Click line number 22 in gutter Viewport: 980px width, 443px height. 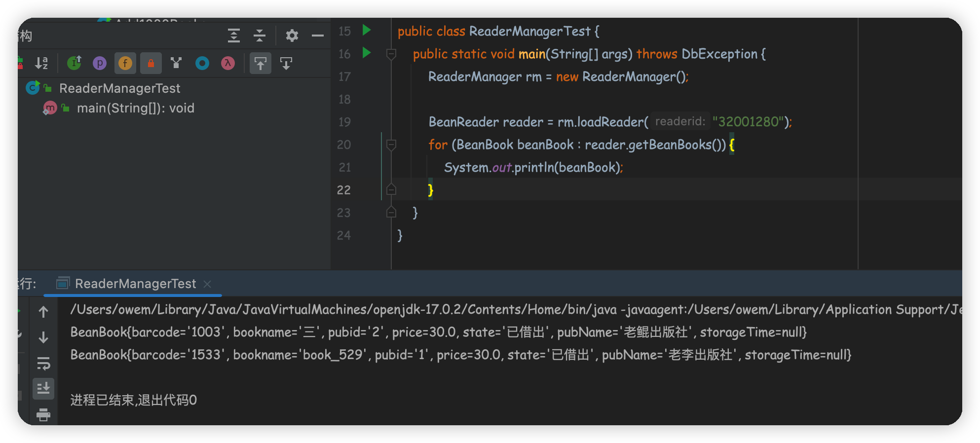tap(344, 190)
